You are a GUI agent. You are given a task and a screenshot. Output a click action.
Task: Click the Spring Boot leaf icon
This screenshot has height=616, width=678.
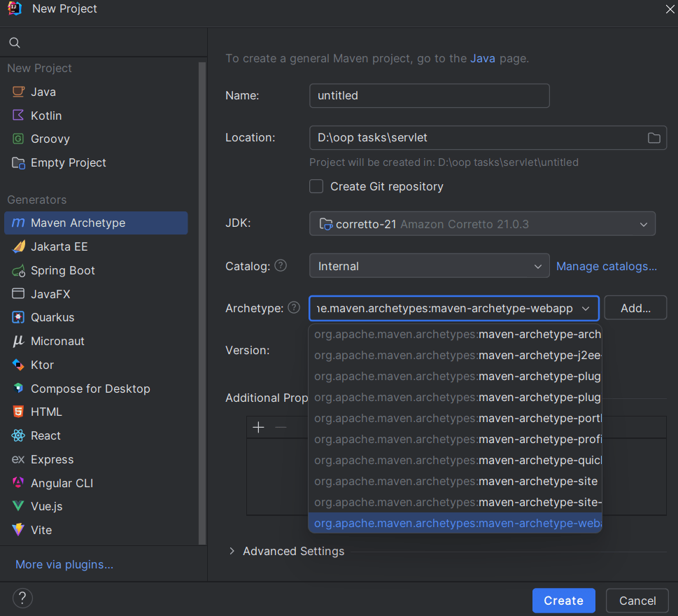click(19, 271)
